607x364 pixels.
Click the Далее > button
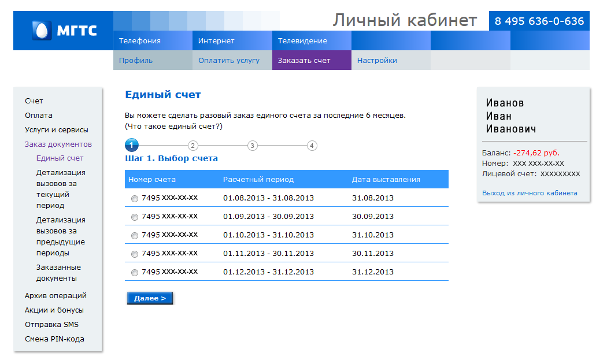[150, 298]
